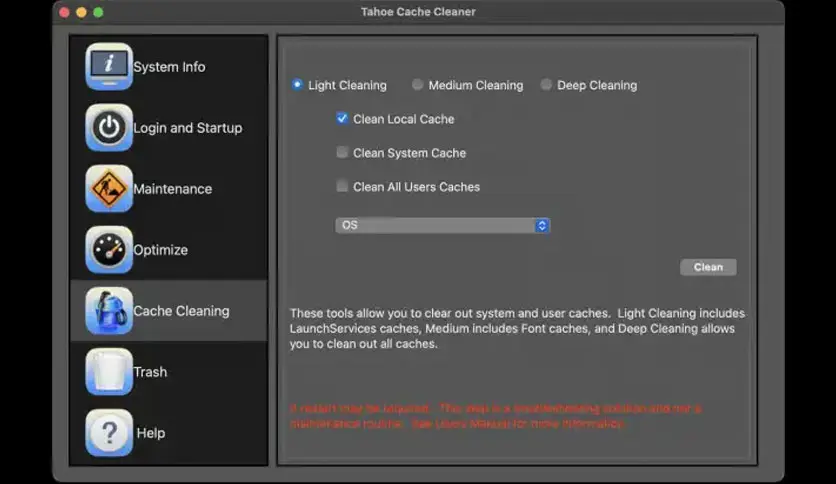Click the cache tools description paragraph
Screen dimensions: 836x484
point(517,328)
